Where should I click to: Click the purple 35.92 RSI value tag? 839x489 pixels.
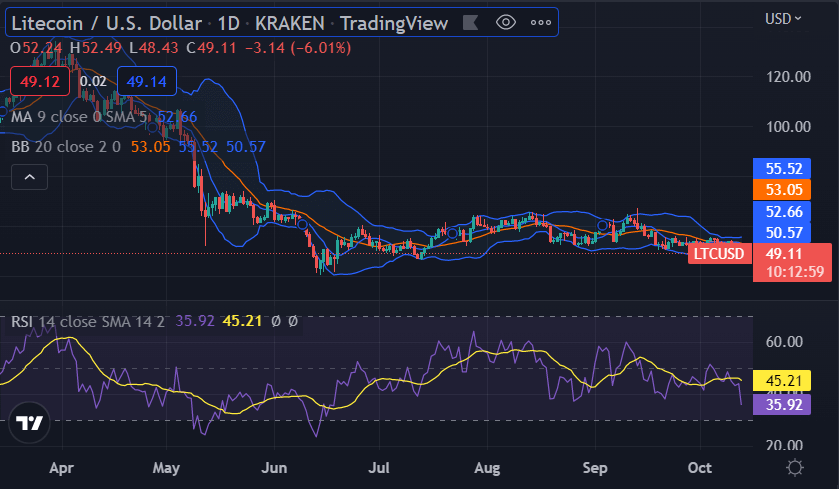click(782, 404)
